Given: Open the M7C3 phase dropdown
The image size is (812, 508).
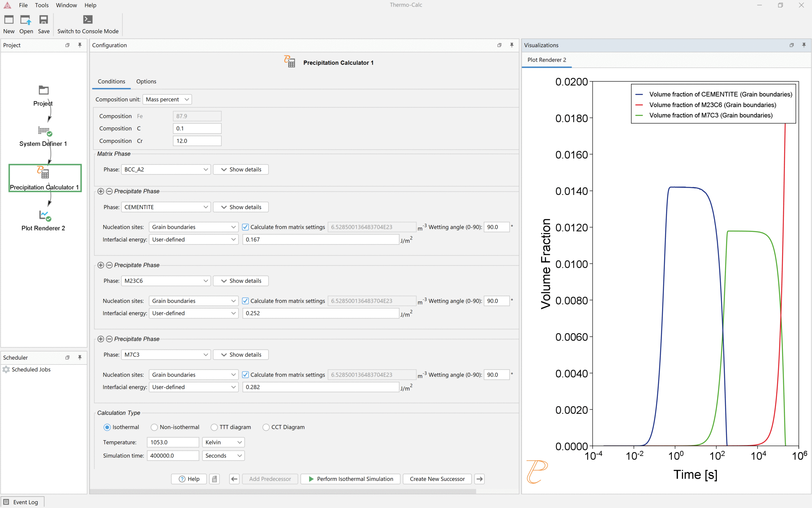Looking at the screenshot, I should pos(166,355).
